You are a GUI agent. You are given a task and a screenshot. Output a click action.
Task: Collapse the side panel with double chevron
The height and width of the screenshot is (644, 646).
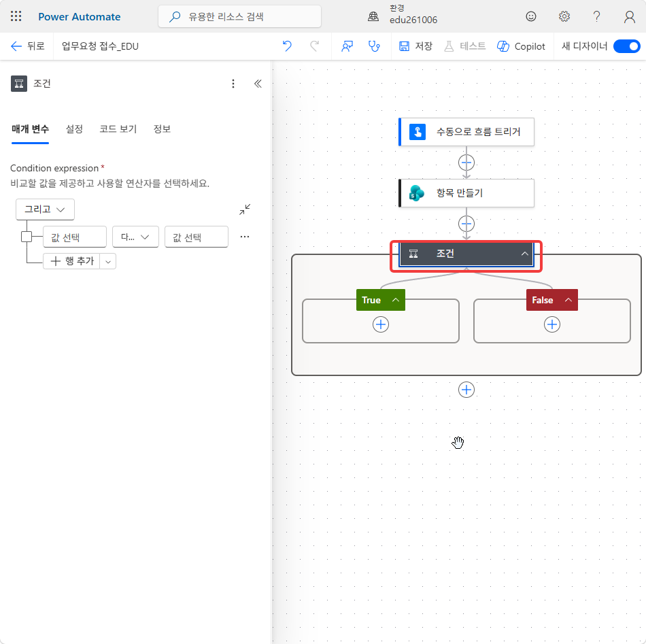pos(258,84)
